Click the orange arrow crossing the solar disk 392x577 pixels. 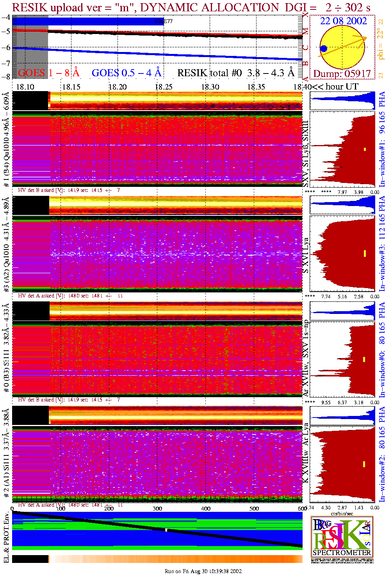343,46
